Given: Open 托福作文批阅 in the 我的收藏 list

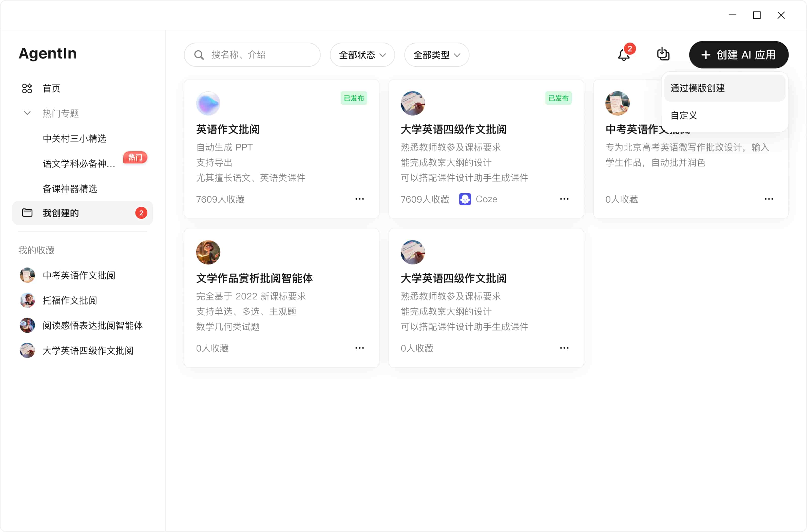Looking at the screenshot, I should (70, 300).
